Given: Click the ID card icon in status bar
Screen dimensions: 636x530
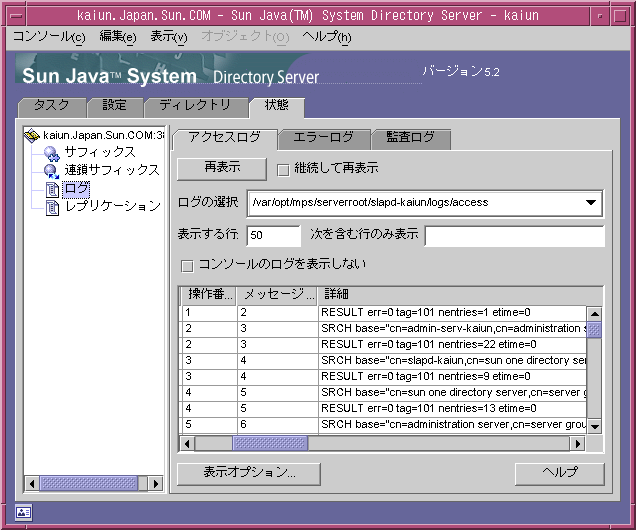Looking at the screenshot, I should click(x=24, y=513).
